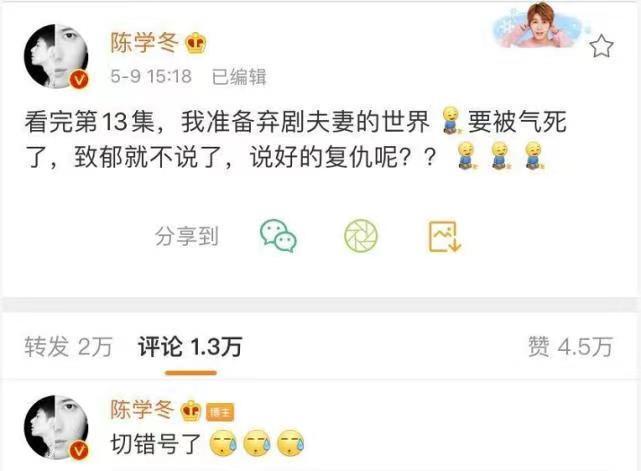Click the 已编辑 edited label
The width and height of the screenshot is (641, 471).
point(239,77)
